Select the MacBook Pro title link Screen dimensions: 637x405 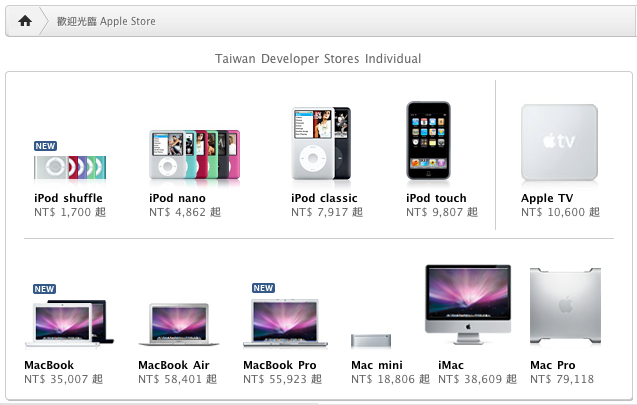280,365
